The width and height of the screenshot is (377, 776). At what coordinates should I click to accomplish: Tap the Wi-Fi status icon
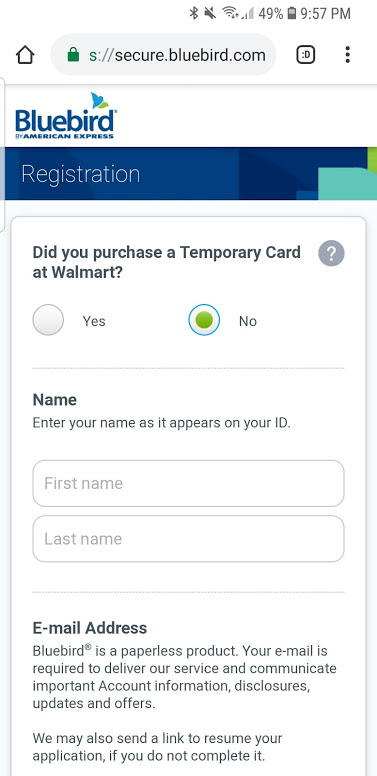(x=230, y=13)
